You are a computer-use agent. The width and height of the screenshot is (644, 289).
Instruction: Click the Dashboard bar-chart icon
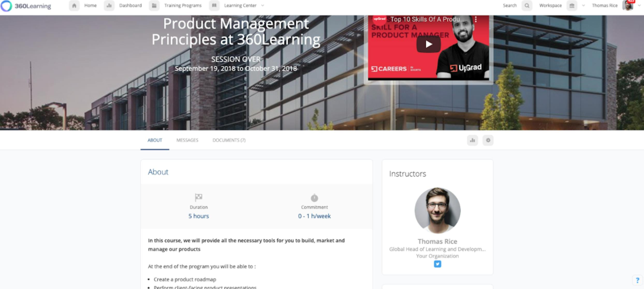pos(109,5)
